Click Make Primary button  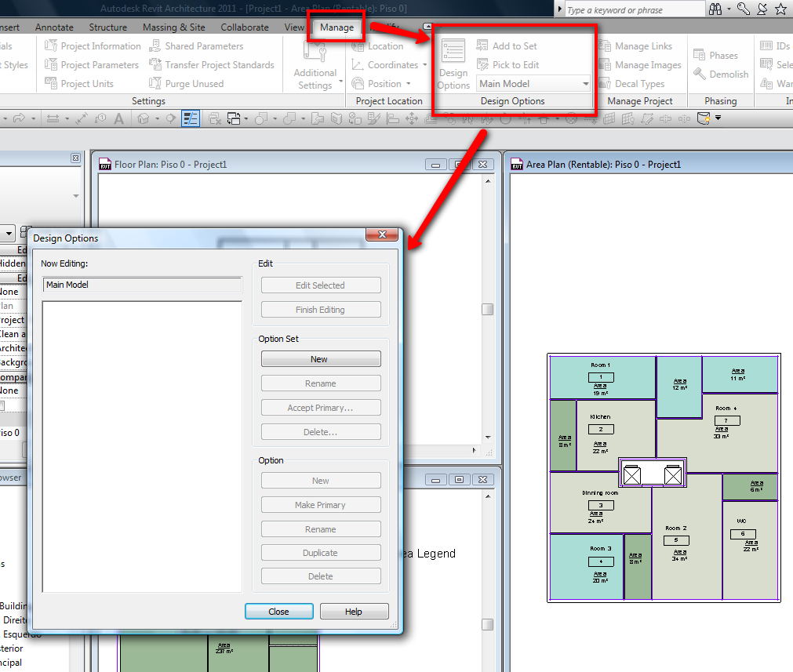321,505
